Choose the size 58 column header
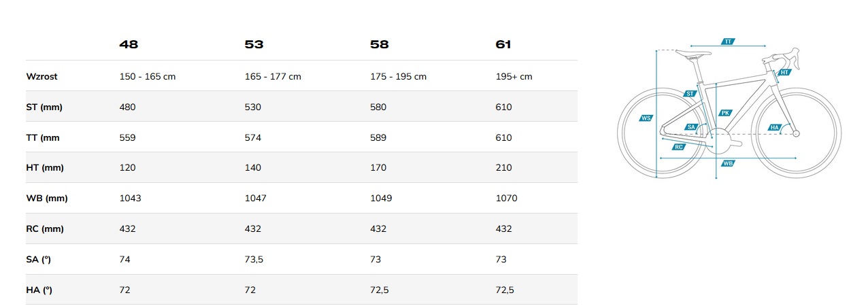The width and height of the screenshot is (868, 306). pyautogui.click(x=380, y=45)
